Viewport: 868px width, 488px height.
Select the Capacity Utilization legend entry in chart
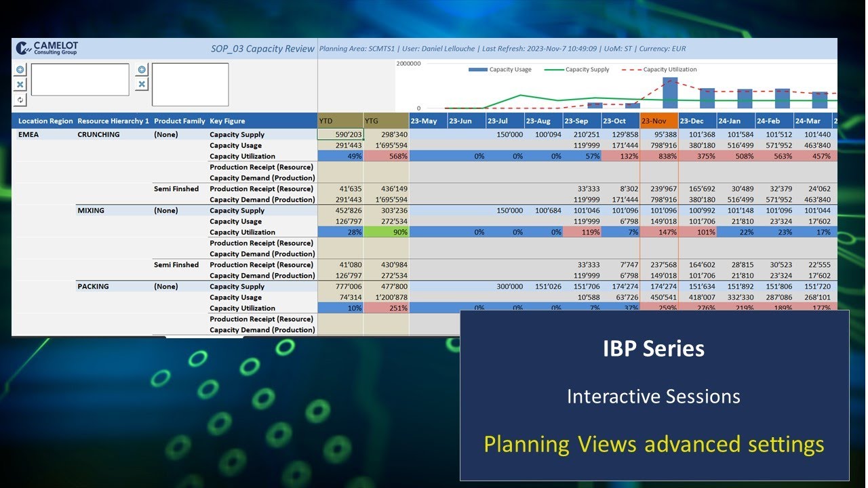tap(660, 69)
